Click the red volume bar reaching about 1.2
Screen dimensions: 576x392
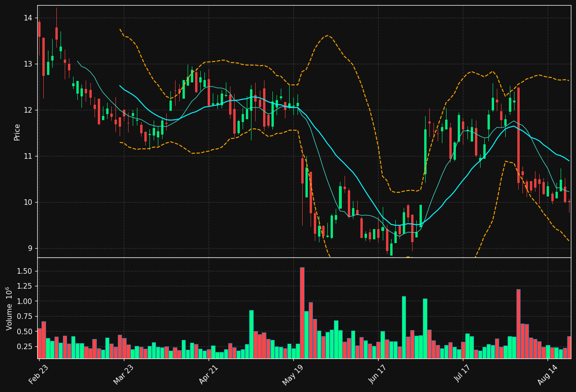pyautogui.click(x=518, y=324)
